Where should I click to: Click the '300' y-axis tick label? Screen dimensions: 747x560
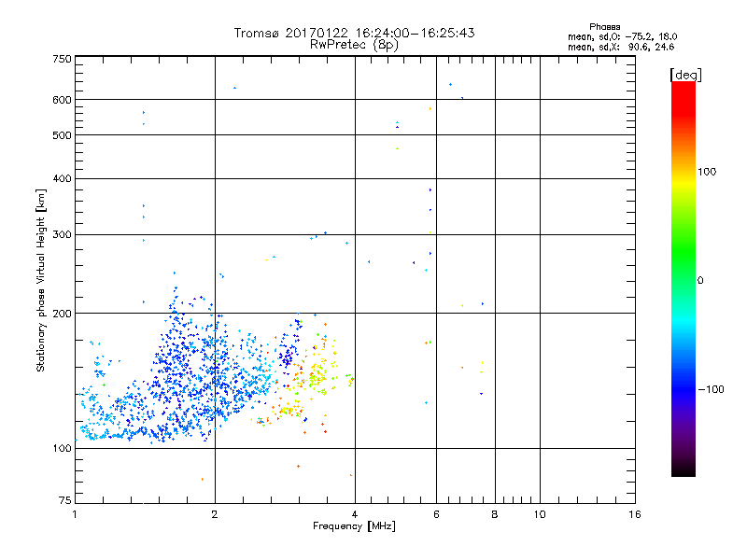coord(62,234)
